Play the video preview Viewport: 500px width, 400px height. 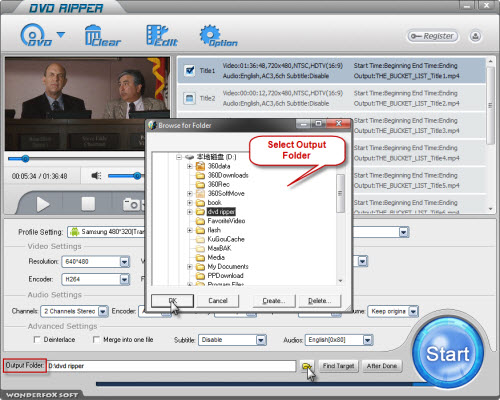coord(43,204)
